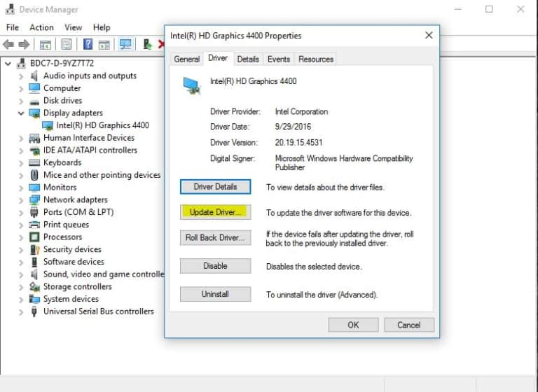Click the Update Driver button
Screen dimensions: 538x392
216,212
